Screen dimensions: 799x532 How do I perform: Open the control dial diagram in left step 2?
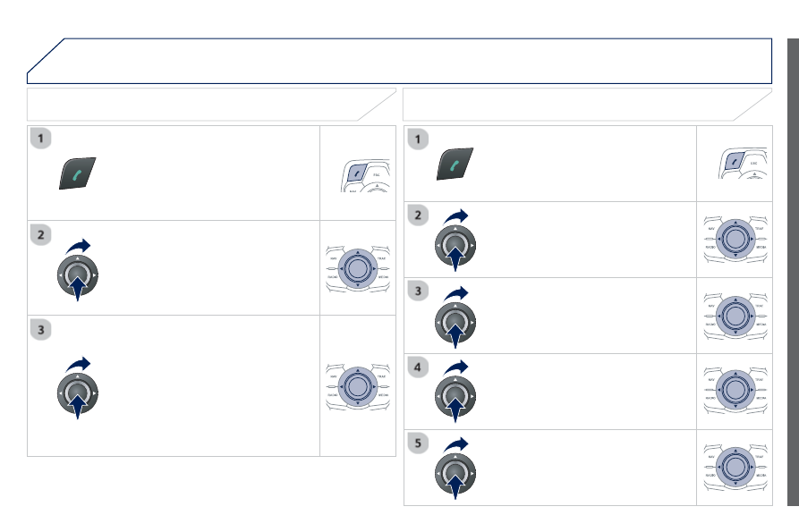point(358,269)
